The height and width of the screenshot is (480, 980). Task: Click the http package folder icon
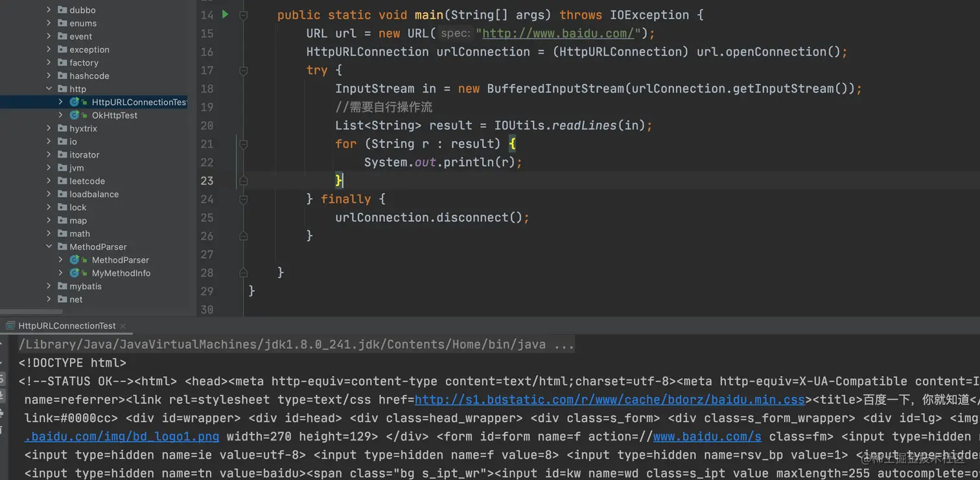coord(62,89)
